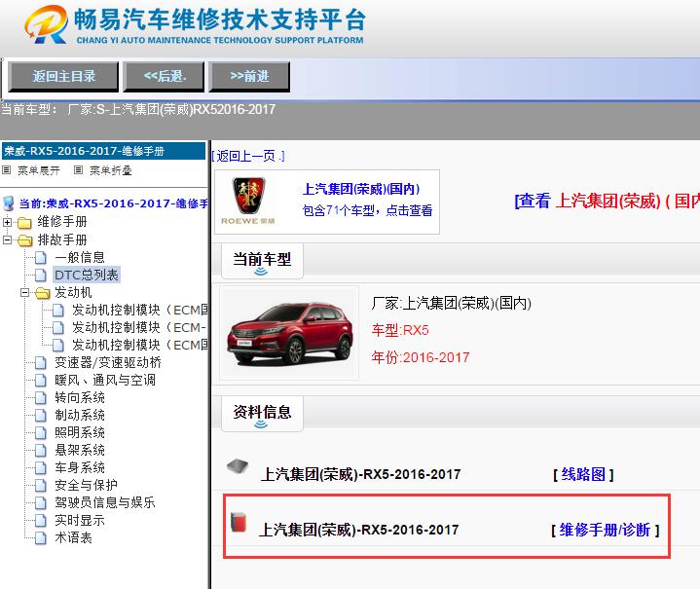Click the 查看 上汽集团(荣威) link on right

click(x=607, y=201)
